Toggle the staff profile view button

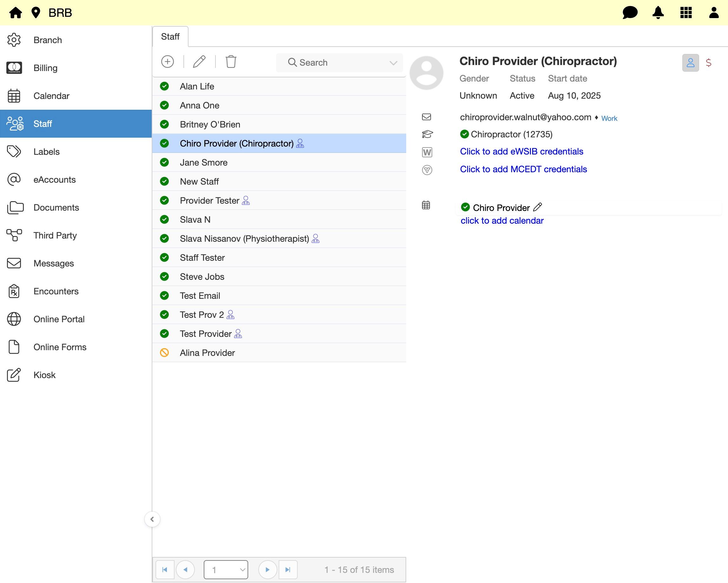coord(690,63)
